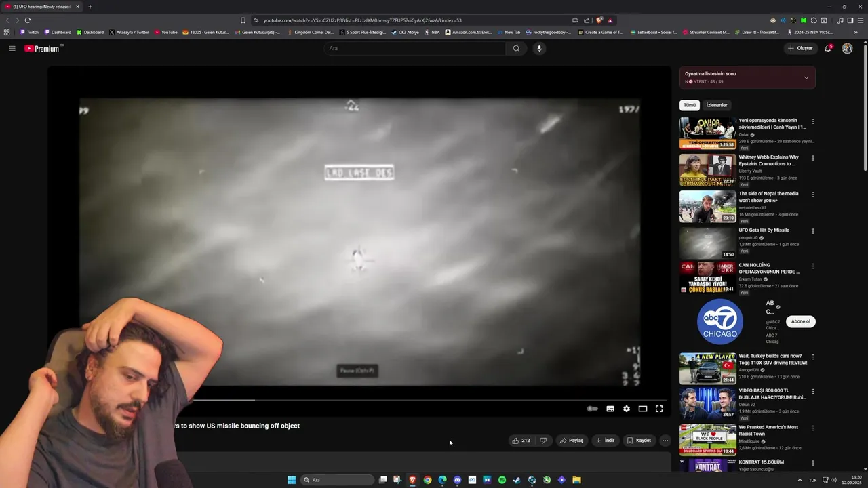Click the browser address bar URL
The image size is (868, 488).
click(x=363, y=20)
